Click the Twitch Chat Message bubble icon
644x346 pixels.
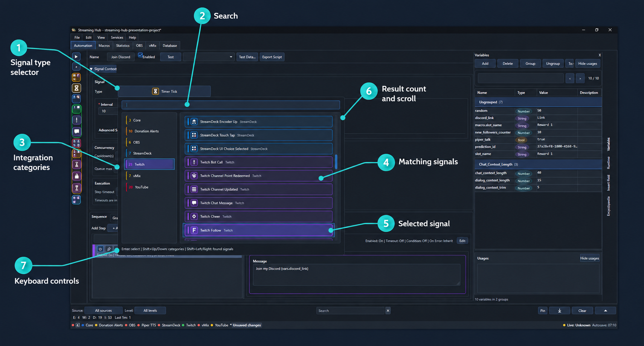pyautogui.click(x=194, y=203)
